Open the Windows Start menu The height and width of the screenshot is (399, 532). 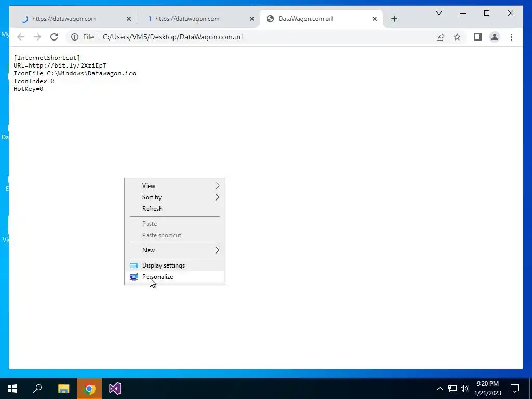[x=12, y=389]
